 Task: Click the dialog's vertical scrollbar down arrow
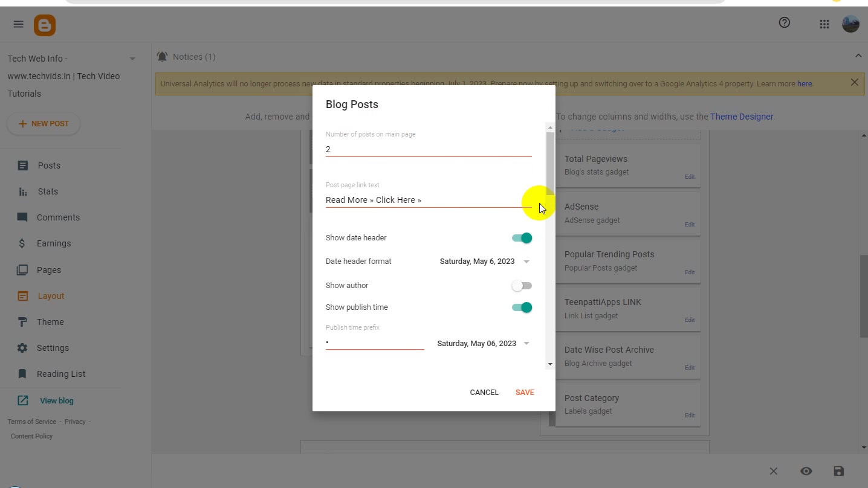pos(550,364)
